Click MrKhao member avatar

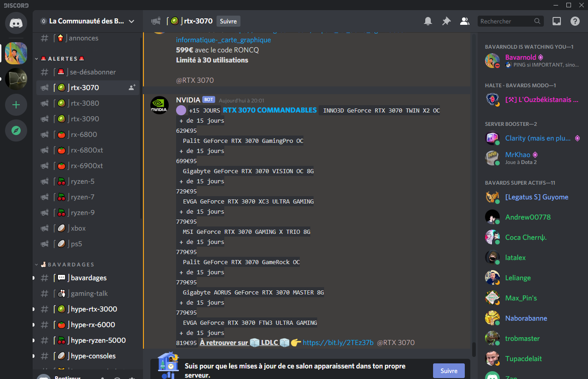click(492, 158)
